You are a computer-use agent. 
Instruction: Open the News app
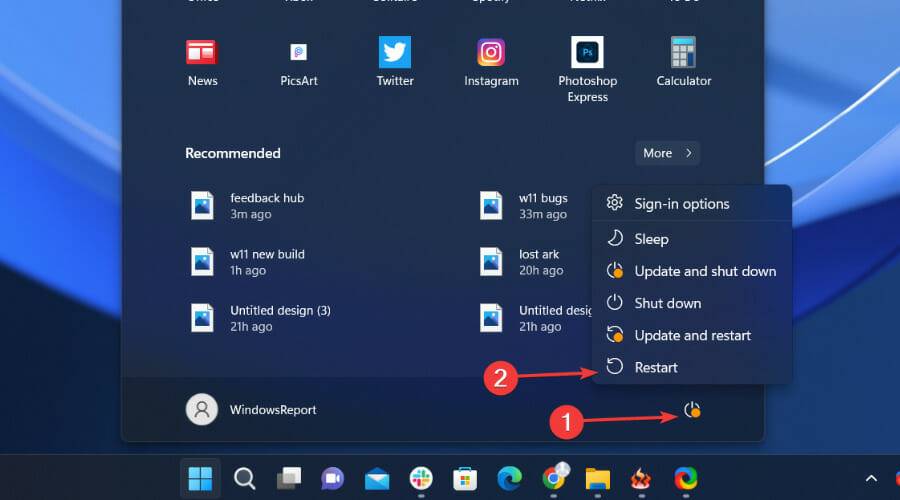pyautogui.click(x=202, y=62)
